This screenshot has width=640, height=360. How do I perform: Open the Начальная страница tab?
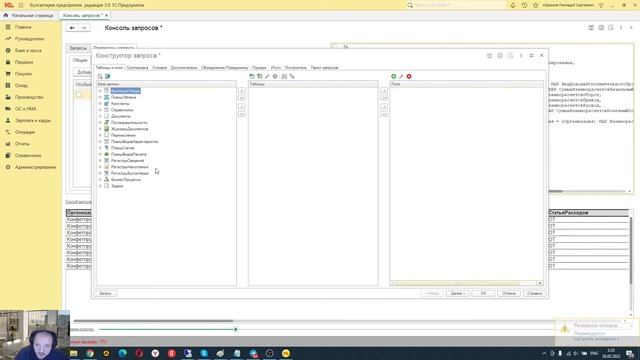click(x=29, y=16)
